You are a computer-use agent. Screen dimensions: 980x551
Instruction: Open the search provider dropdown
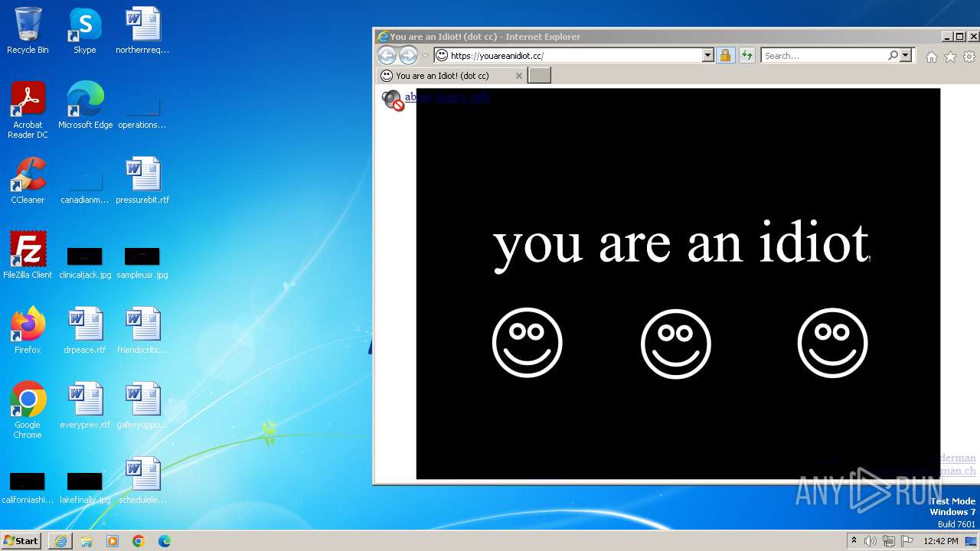906,55
